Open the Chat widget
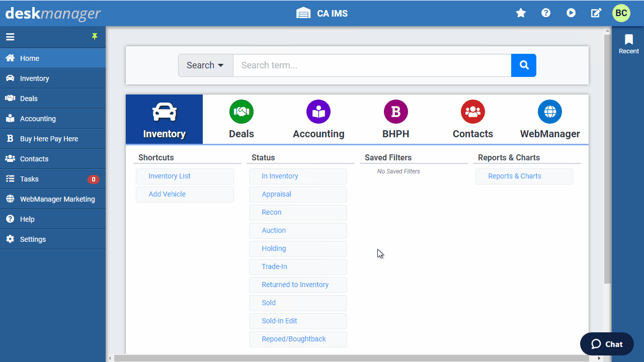This screenshot has height=362, width=644. coord(607,344)
